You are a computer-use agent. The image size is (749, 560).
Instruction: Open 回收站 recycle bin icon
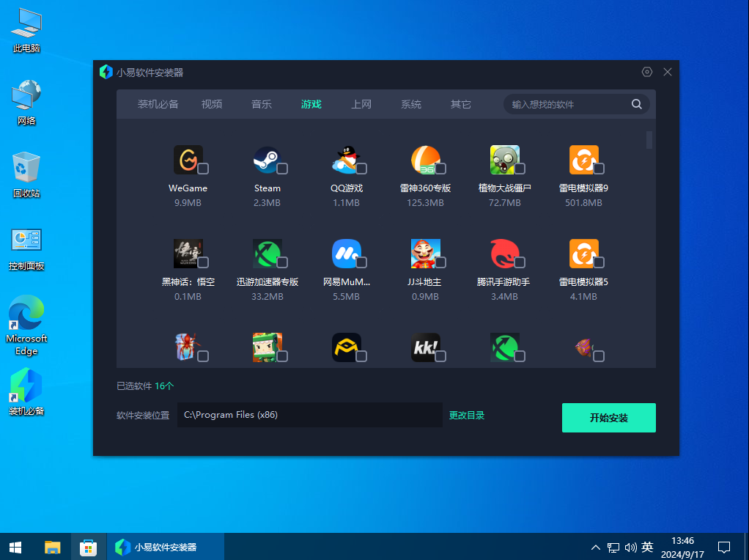pyautogui.click(x=26, y=175)
